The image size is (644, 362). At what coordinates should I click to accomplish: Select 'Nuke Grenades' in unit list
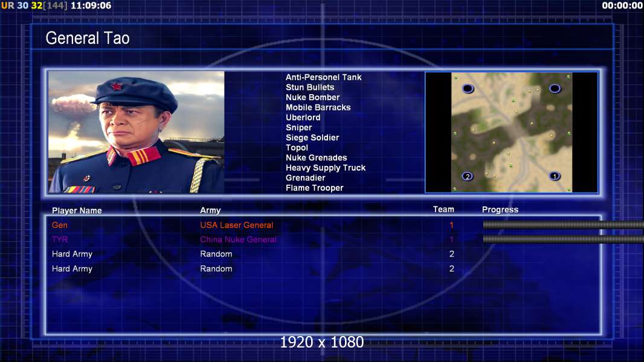(316, 157)
